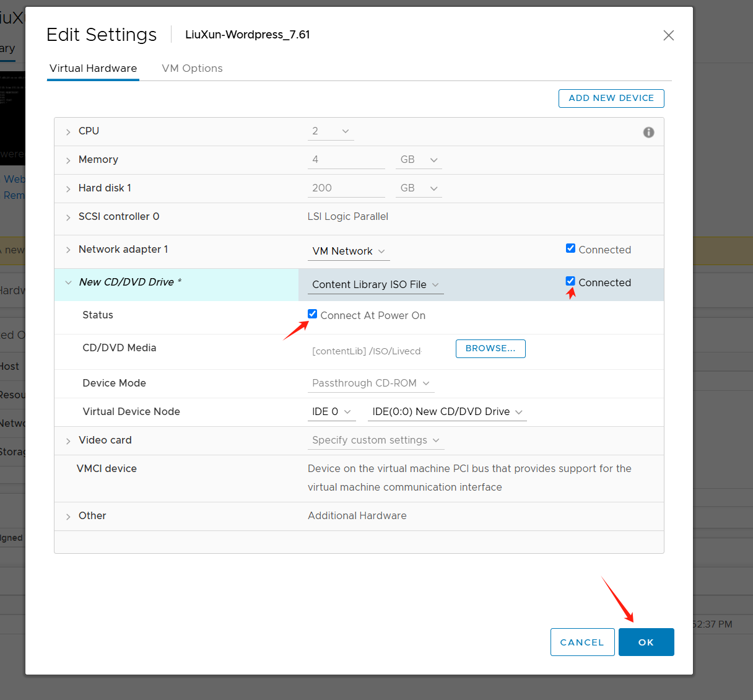Expand the Network adapter 1 row
The width and height of the screenshot is (753, 700).
coord(68,250)
